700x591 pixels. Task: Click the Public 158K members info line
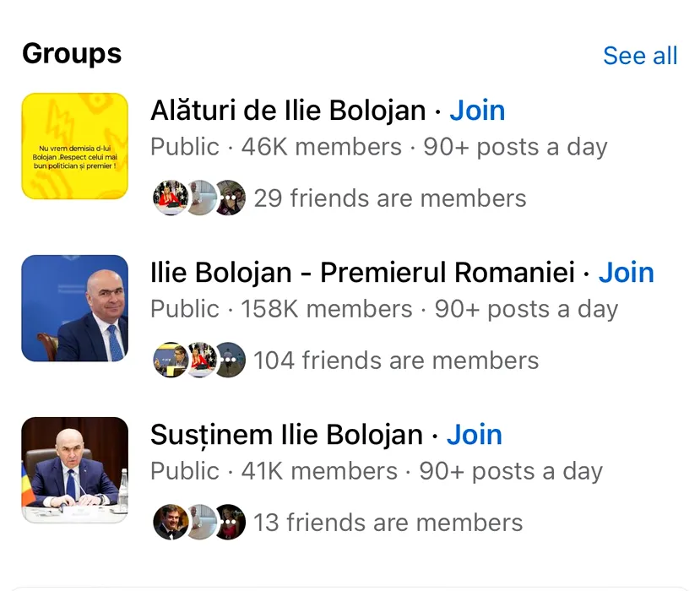[x=383, y=309]
